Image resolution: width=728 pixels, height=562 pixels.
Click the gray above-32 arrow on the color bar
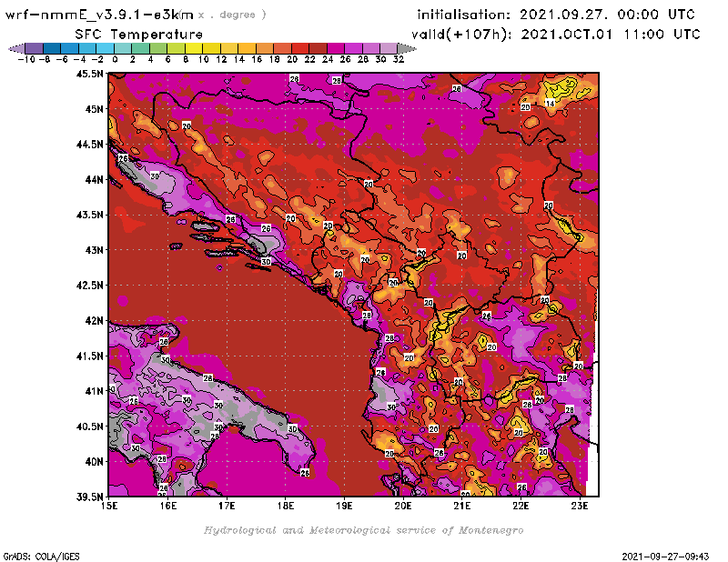point(407,48)
